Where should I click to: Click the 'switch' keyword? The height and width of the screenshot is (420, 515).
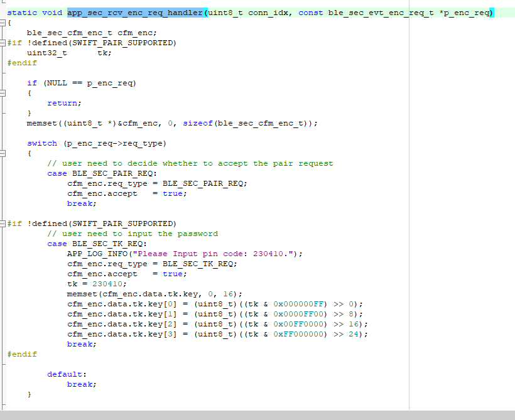42,143
